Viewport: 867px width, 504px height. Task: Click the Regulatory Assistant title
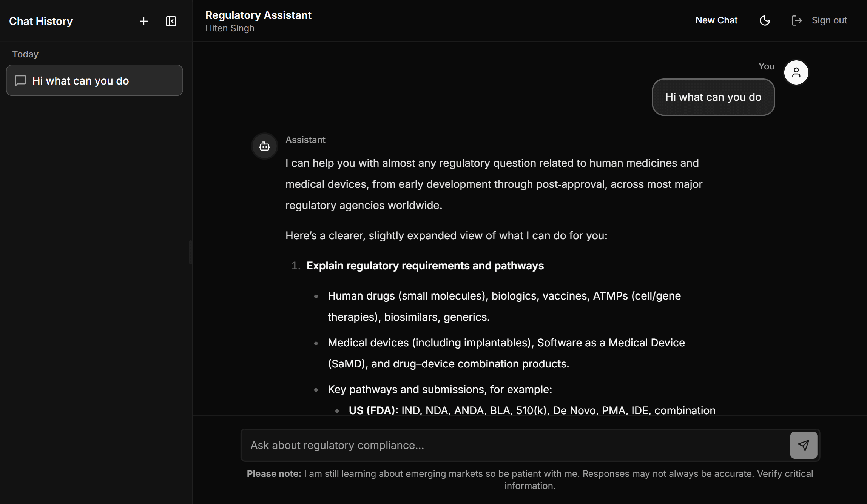click(x=258, y=15)
